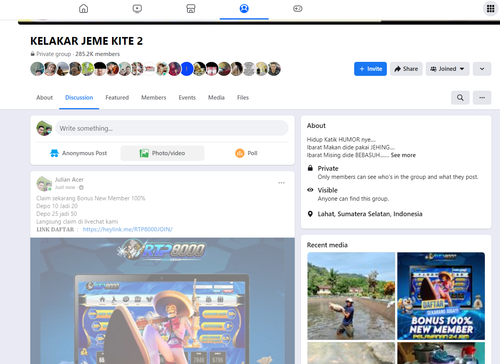This screenshot has height=364, width=500.
Task: Open the Media tab
Action: (216, 98)
